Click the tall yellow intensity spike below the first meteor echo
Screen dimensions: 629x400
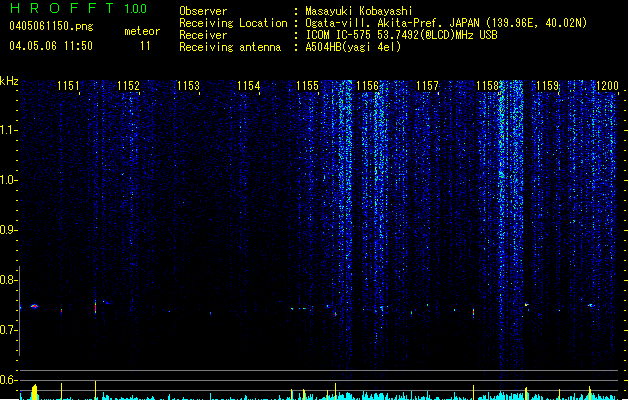tap(34, 392)
